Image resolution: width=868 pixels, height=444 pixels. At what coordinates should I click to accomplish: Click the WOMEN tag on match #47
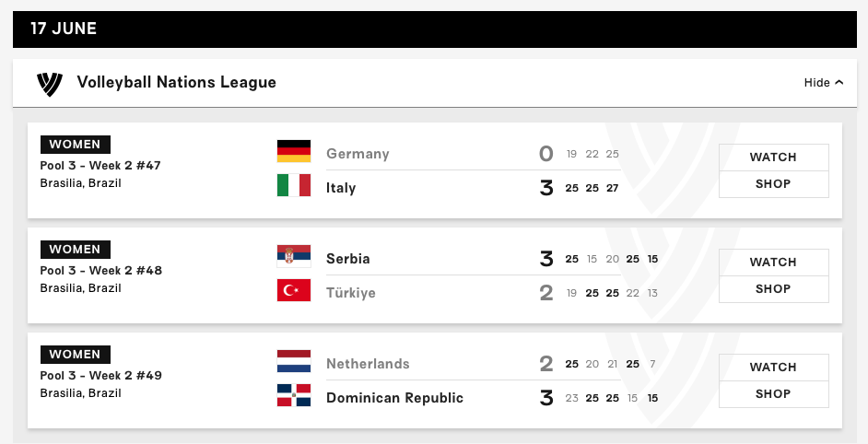(76, 145)
